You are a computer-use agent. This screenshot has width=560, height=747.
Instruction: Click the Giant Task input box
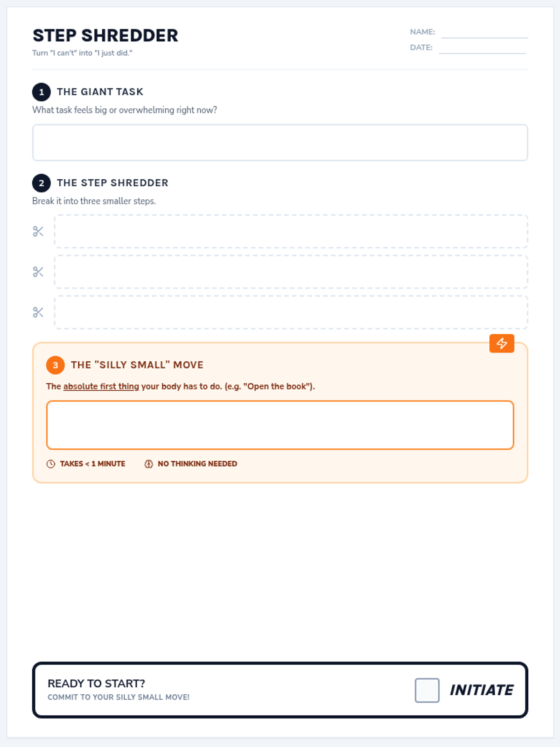click(x=280, y=143)
